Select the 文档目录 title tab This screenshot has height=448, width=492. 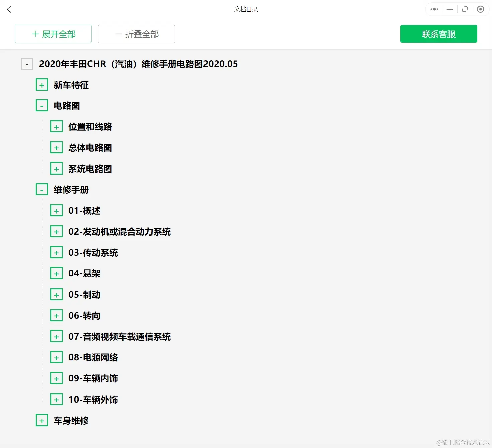[246, 9]
